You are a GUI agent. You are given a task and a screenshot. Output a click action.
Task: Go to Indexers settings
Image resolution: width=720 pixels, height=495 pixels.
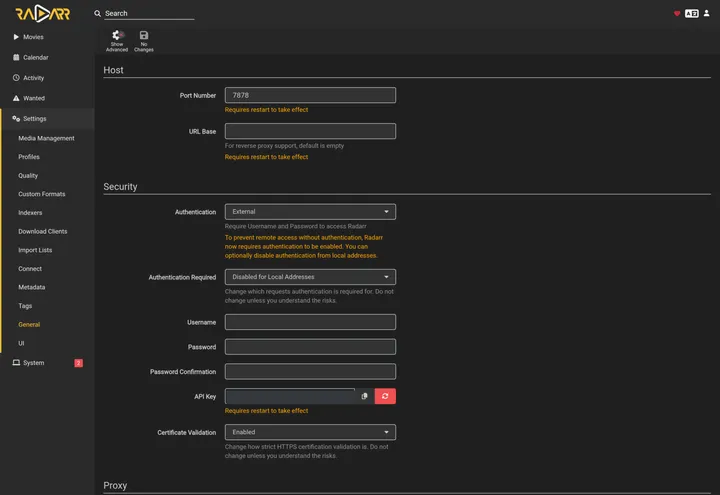(x=30, y=213)
